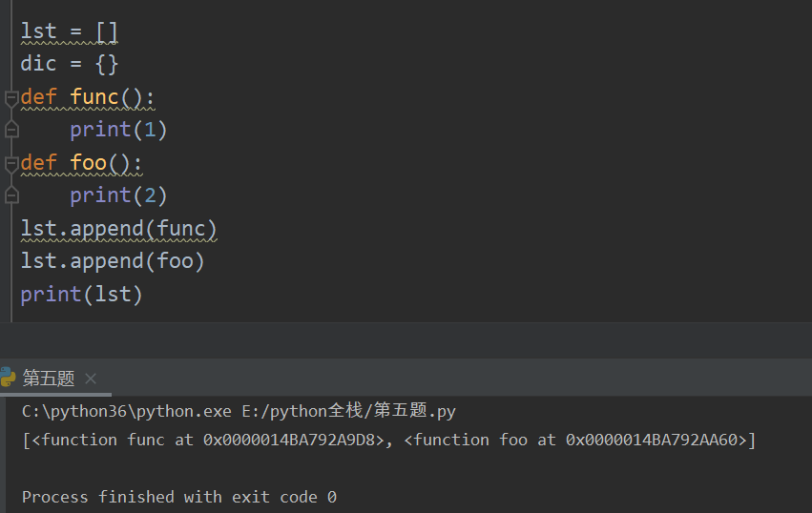The height and width of the screenshot is (513, 812).
Task: Collapse the func function fold marker
Action: coord(10,97)
